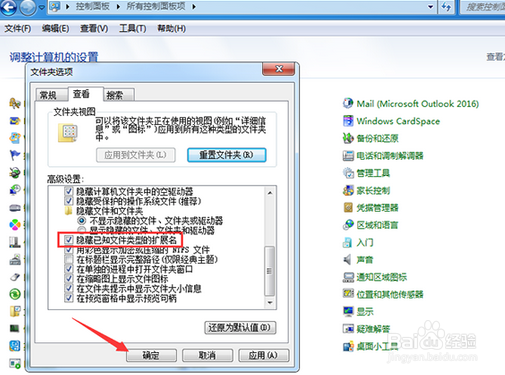
Task: Click the 入门 icon
Action: (x=348, y=242)
